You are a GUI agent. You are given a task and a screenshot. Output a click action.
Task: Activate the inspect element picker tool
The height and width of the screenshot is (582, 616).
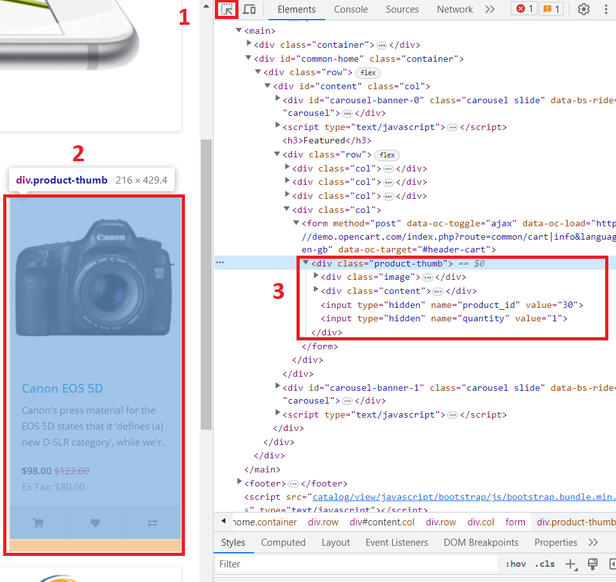(x=226, y=10)
